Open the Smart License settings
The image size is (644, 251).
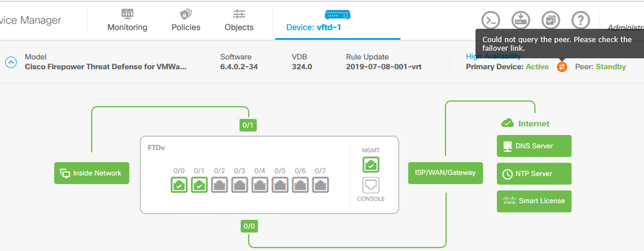click(x=534, y=201)
